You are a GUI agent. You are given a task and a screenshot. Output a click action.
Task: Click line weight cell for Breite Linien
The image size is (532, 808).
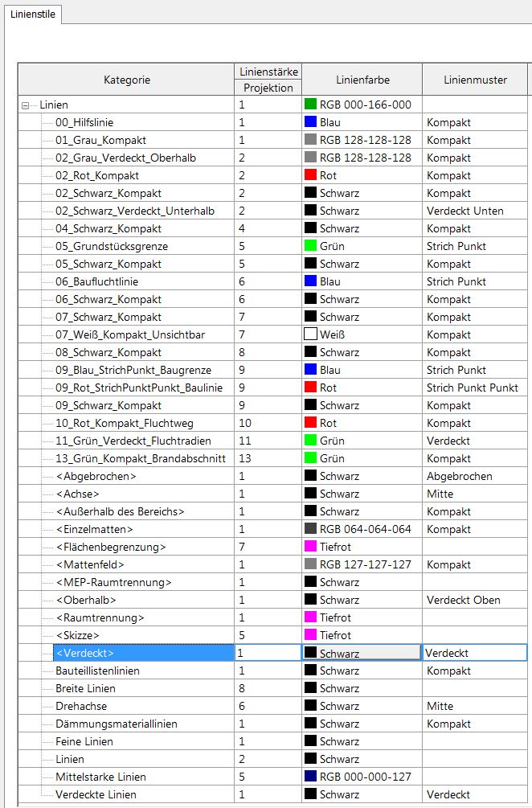(268, 689)
